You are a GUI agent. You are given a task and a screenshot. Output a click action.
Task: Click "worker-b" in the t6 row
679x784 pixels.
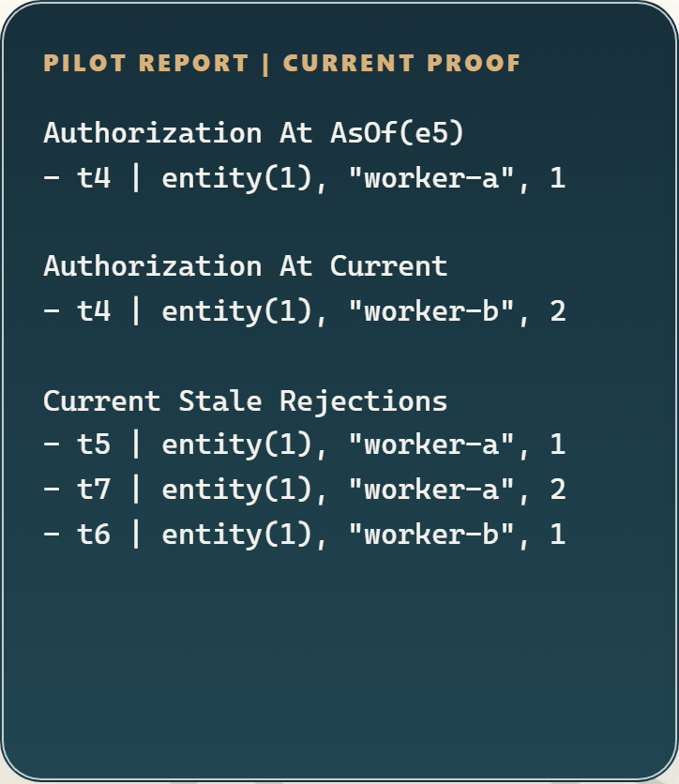[x=431, y=535]
